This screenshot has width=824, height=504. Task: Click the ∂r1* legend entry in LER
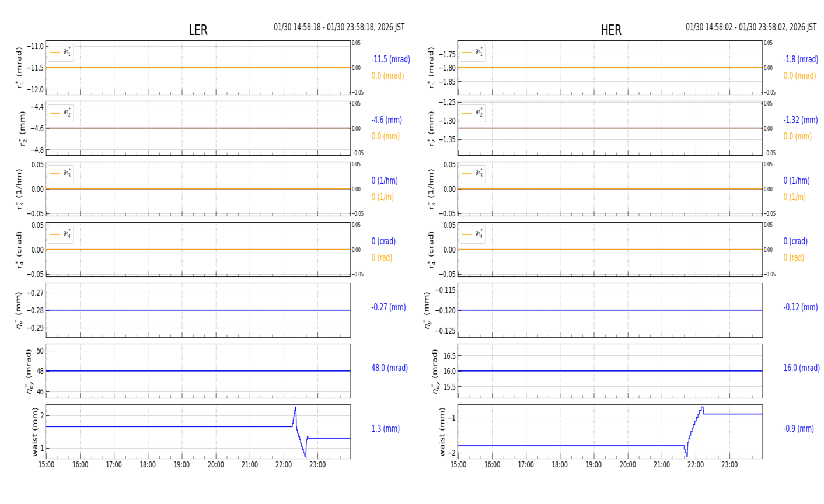pos(61,52)
